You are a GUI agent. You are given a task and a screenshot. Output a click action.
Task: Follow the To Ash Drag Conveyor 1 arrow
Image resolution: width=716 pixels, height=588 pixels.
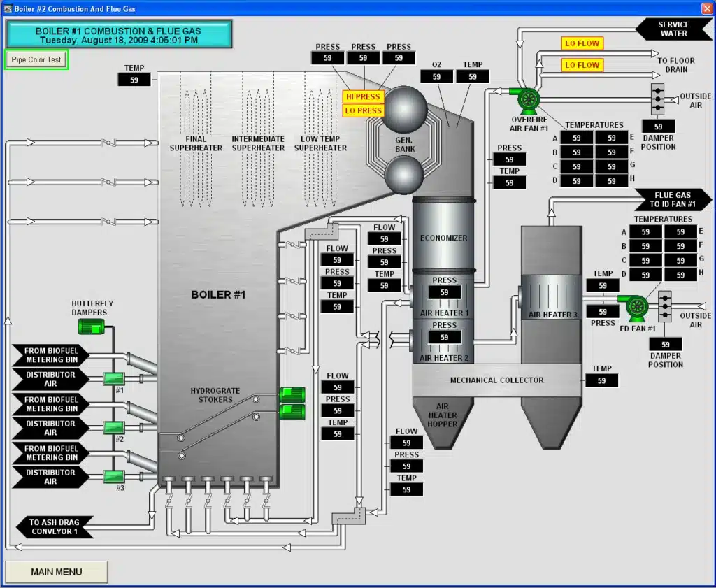click(x=55, y=527)
